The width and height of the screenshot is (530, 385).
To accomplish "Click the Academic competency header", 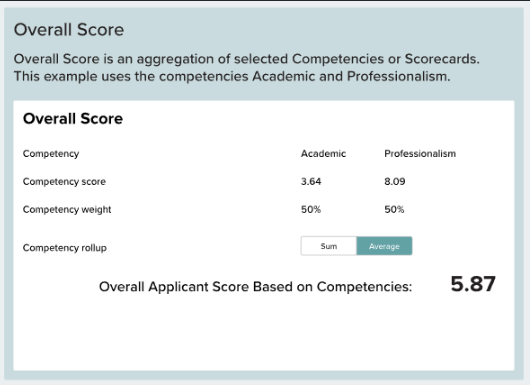I will click(323, 153).
